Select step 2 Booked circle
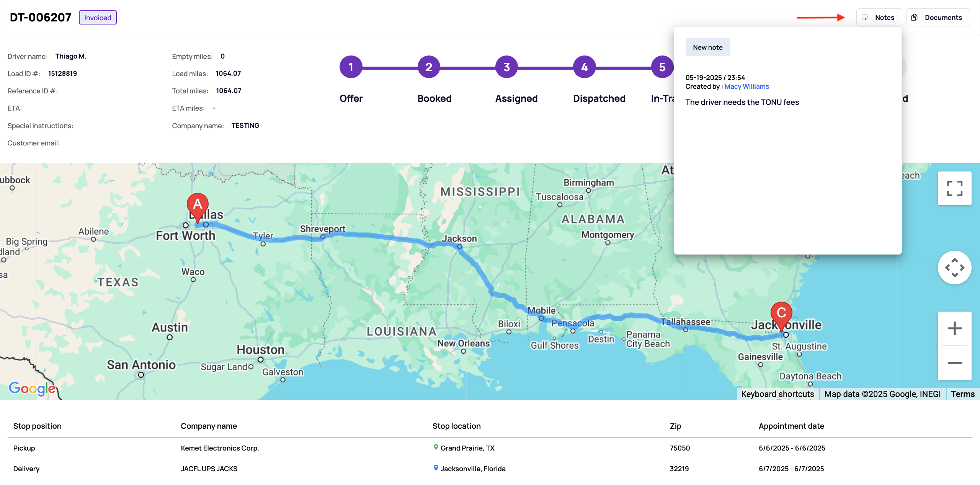The width and height of the screenshot is (980, 485). click(429, 67)
